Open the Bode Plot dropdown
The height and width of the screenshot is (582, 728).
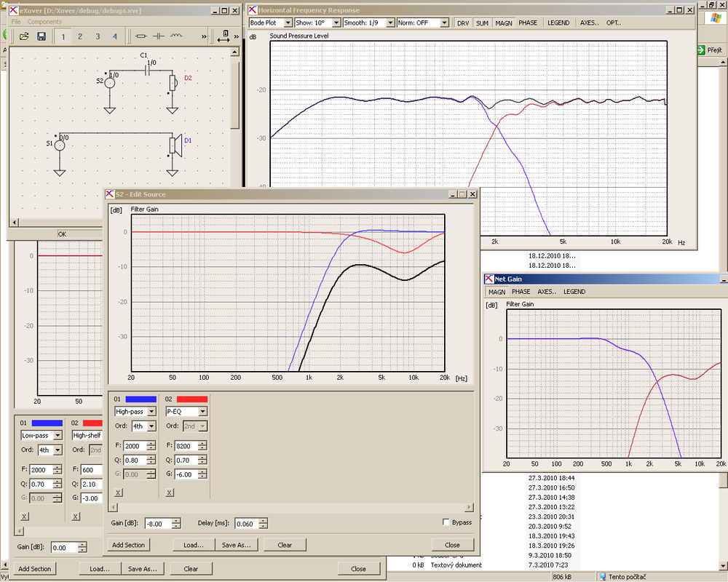click(270, 23)
